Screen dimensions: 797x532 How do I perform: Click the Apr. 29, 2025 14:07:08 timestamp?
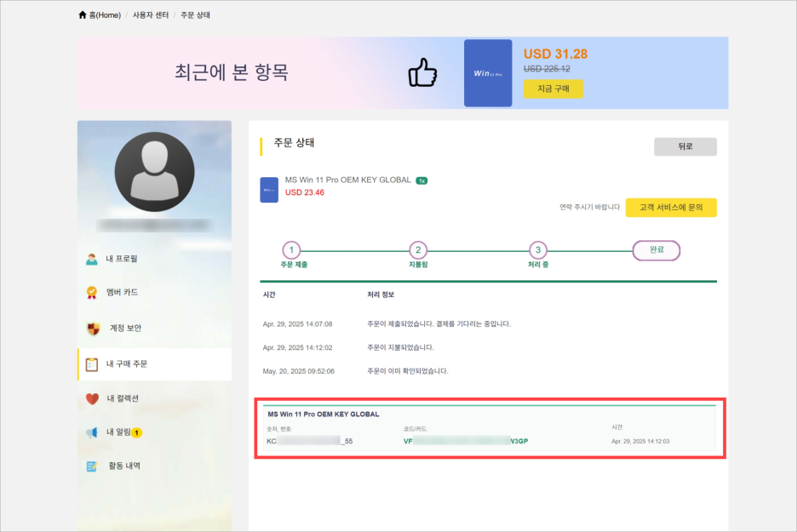coord(297,324)
